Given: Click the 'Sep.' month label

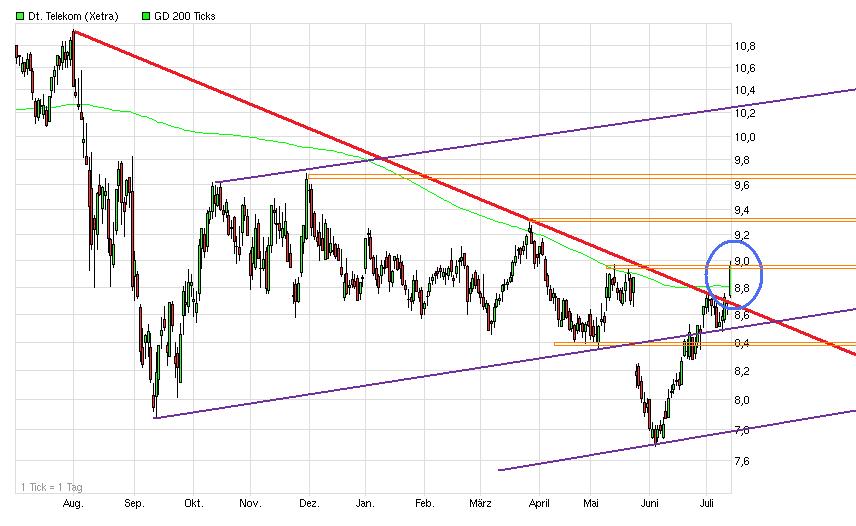Looking at the screenshot, I should [x=134, y=504].
